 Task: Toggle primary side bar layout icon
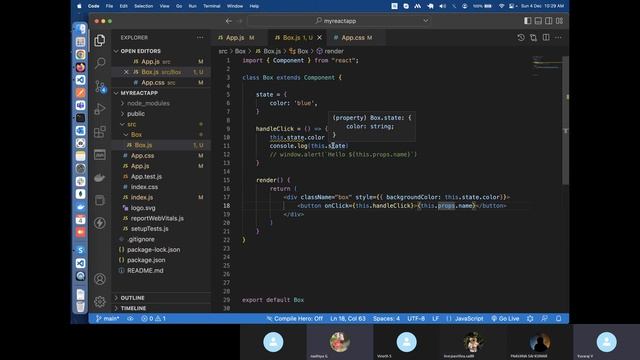tap(528, 21)
